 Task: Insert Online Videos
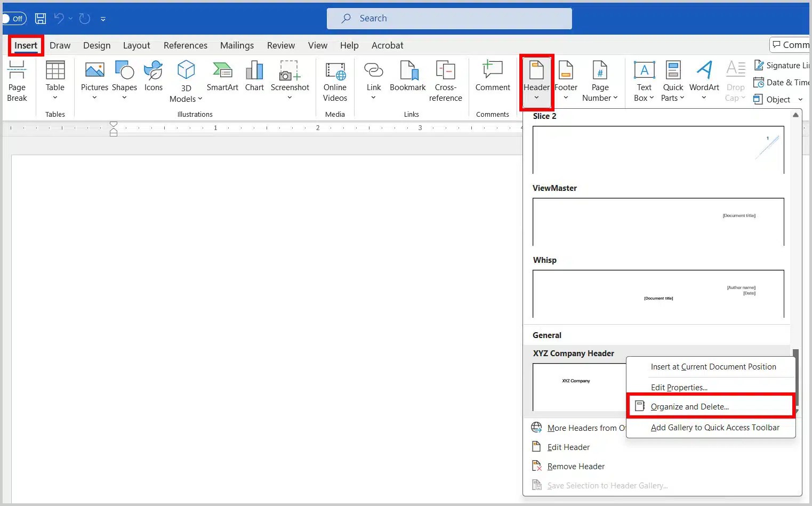point(335,81)
